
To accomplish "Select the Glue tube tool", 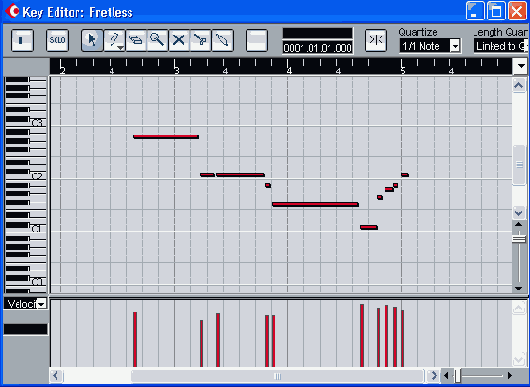I will [222, 40].
